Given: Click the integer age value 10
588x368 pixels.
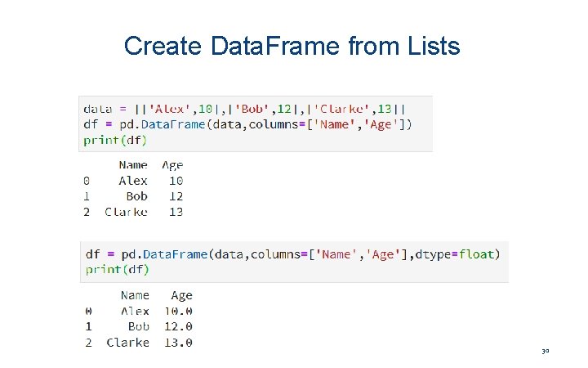Looking at the screenshot, I should [x=176, y=181].
